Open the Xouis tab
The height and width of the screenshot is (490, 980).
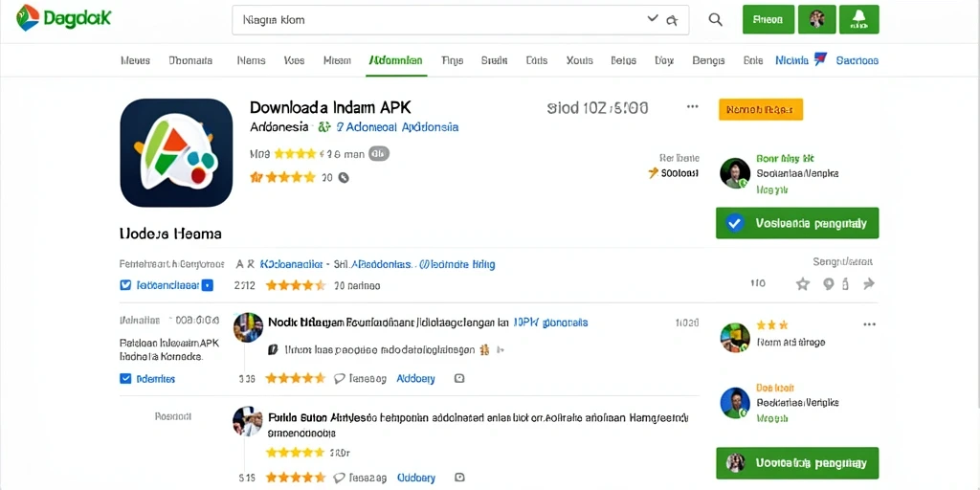click(579, 60)
